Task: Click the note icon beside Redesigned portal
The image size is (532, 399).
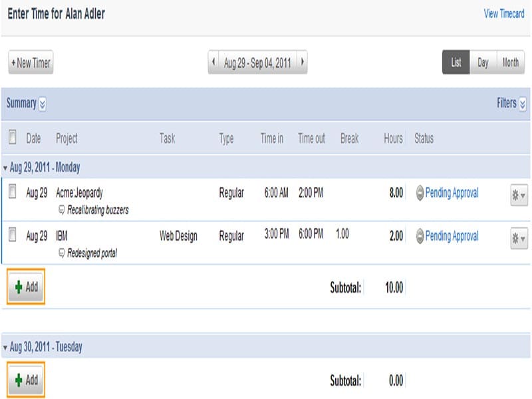Action: (61, 253)
